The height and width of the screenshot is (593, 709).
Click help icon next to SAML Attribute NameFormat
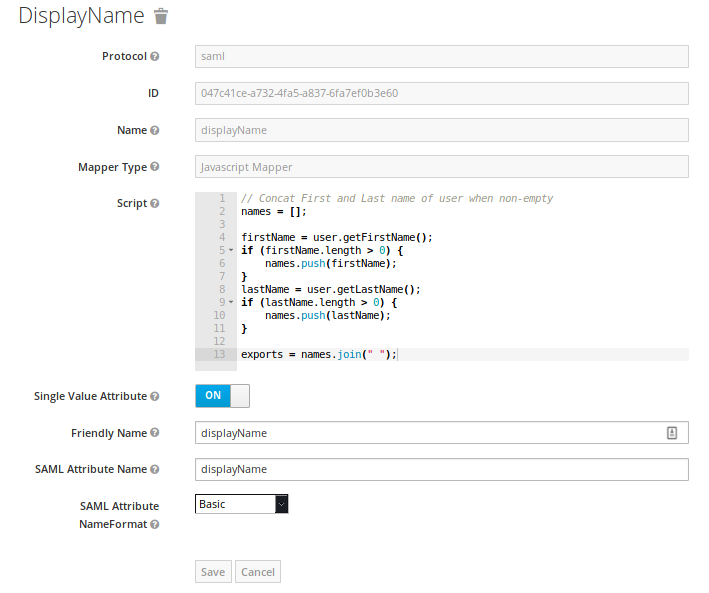click(155, 524)
